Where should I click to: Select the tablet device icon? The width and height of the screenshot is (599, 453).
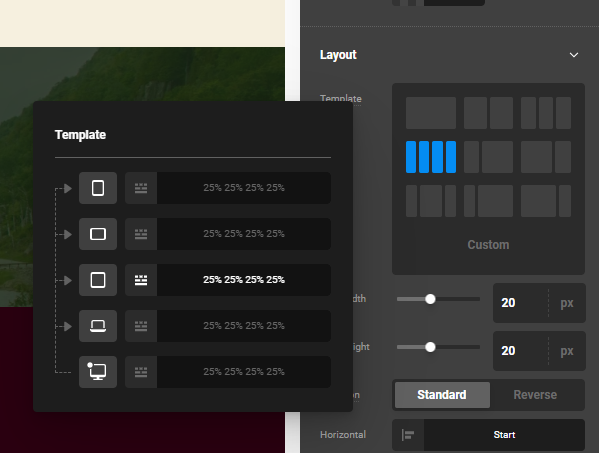click(x=98, y=280)
